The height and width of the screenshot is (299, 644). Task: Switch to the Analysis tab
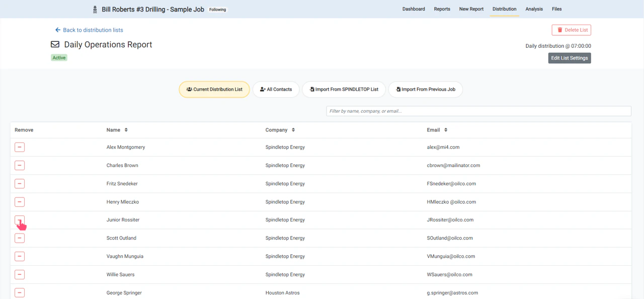(x=534, y=9)
